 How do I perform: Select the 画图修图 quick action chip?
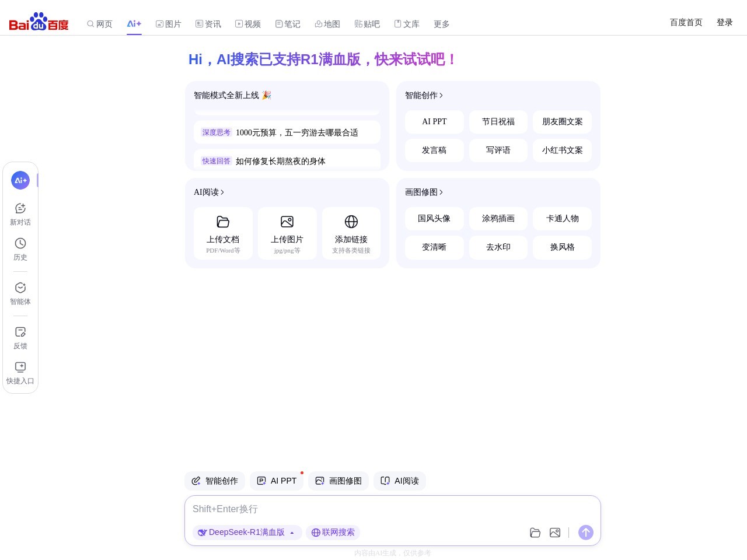[338, 481]
